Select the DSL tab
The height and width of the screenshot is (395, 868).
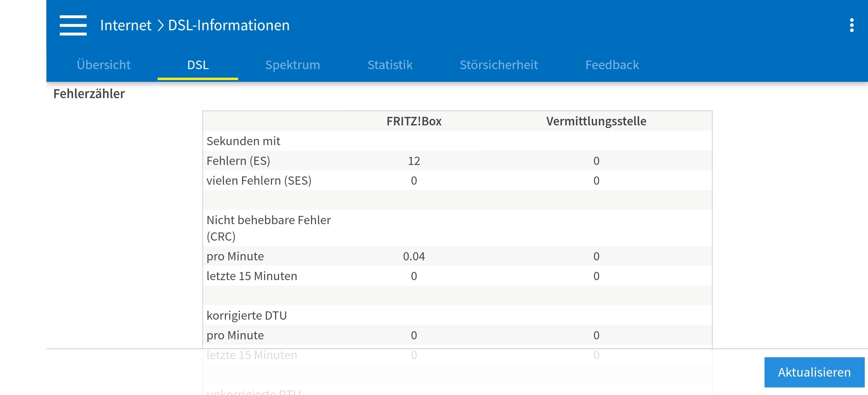[198, 65]
